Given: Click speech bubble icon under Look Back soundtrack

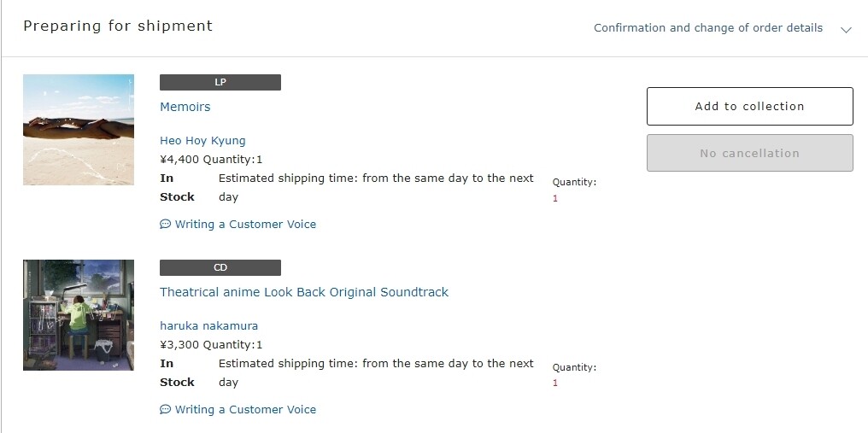Looking at the screenshot, I should 165,410.
